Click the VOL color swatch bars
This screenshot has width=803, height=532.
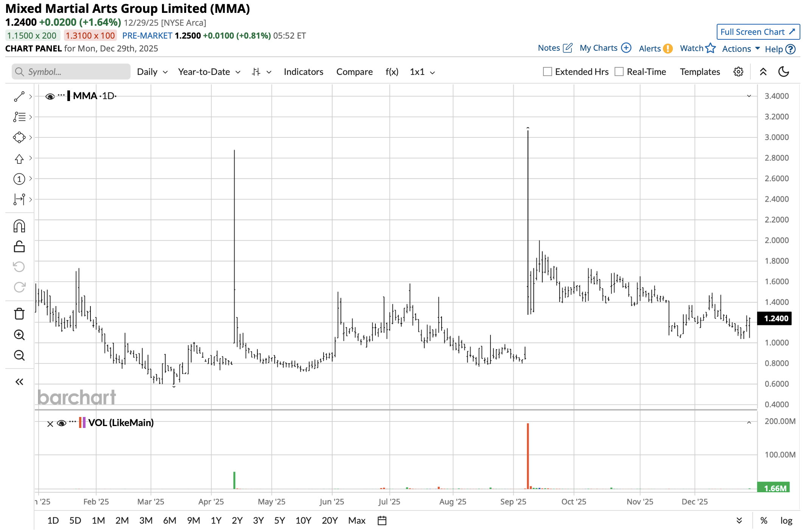(x=82, y=423)
